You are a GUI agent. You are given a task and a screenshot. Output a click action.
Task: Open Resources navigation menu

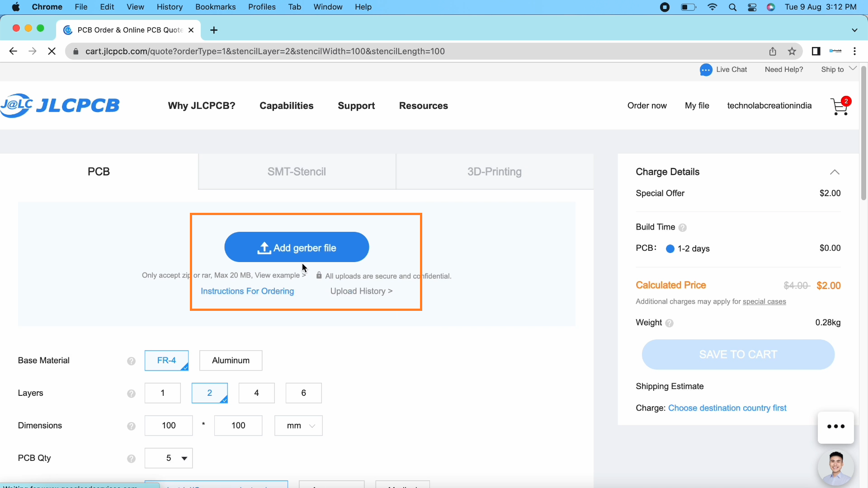(x=424, y=106)
